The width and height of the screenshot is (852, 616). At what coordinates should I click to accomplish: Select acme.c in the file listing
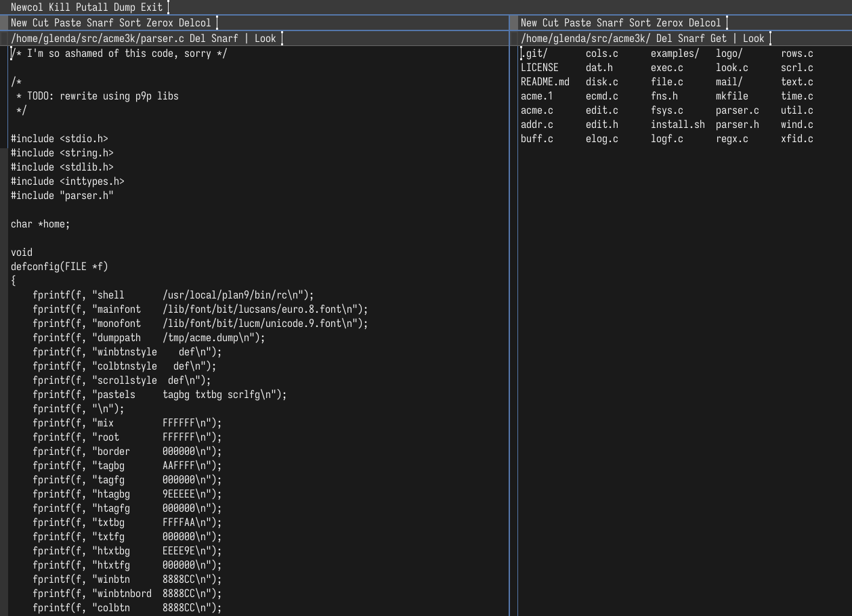pyautogui.click(x=537, y=110)
